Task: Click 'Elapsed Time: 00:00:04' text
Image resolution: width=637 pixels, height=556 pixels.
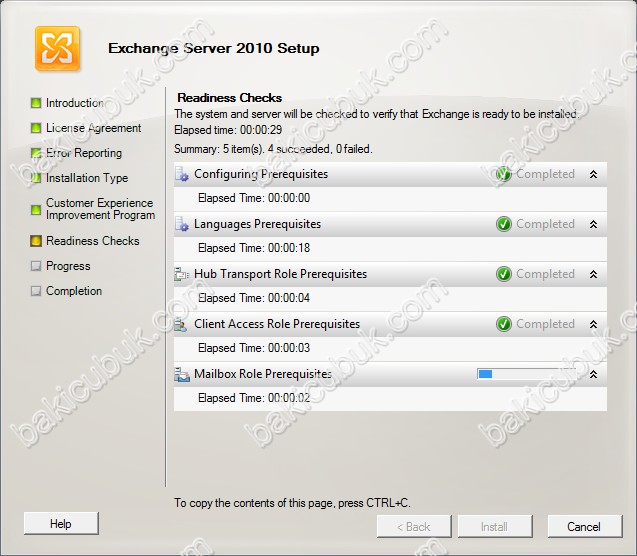Action: [x=254, y=298]
